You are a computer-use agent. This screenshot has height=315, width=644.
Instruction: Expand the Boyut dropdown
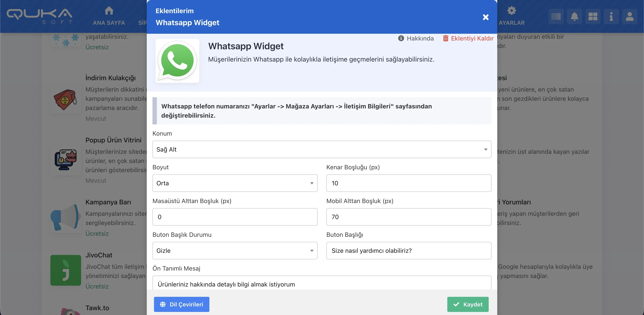pyautogui.click(x=235, y=183)
